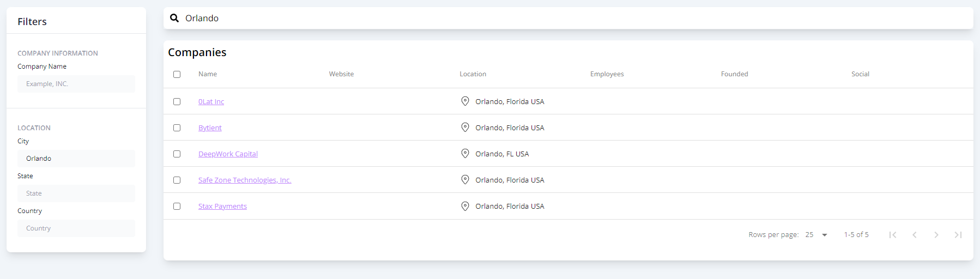Go to the previous page arrow
Image resolution: width=980 pixels, height=279 pixels.
pos(914,235)
